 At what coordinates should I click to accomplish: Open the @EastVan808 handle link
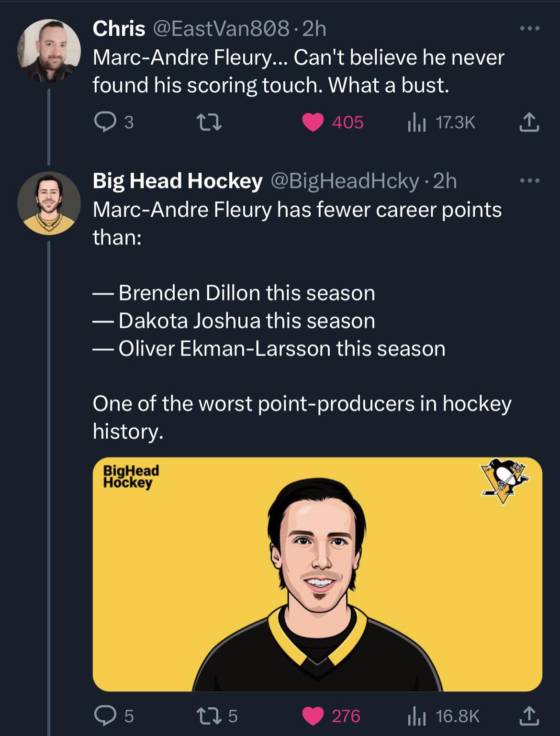tap(221, 29)
